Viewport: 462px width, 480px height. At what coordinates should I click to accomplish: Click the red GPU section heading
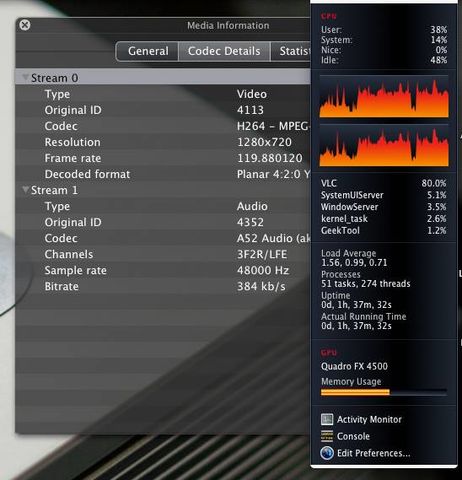(x=329, y=353)
